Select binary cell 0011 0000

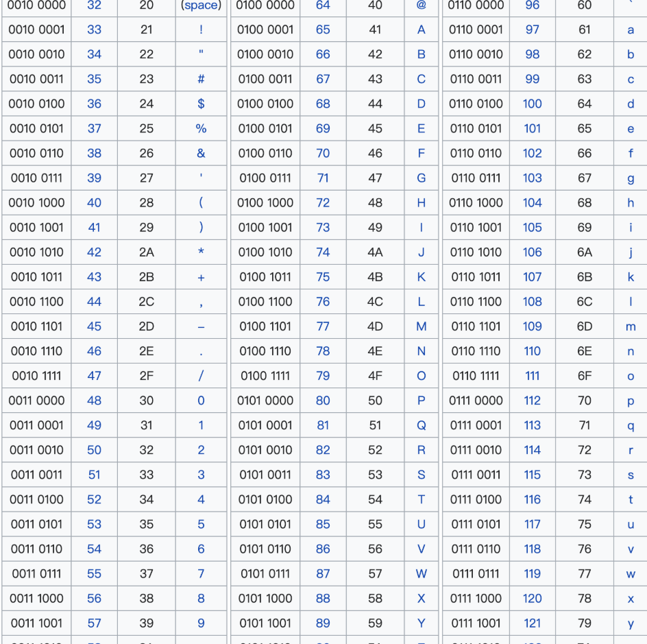tap(36, 401)
